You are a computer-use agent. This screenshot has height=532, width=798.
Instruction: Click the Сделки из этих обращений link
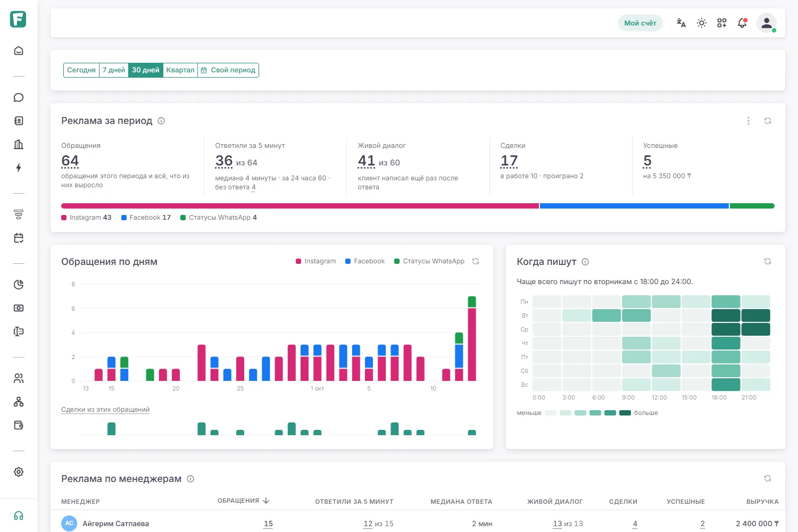[105, 410]
